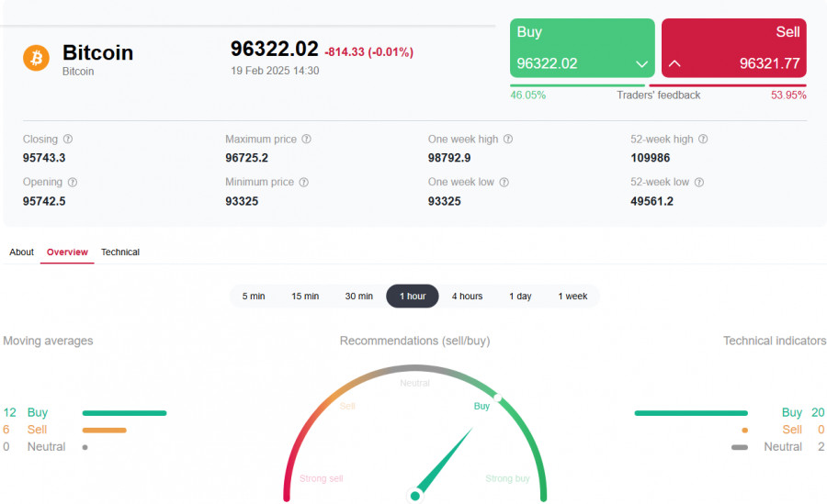Image resolution: width=827 pixels, height=504 pixels.
Task: Click the Closing value 95743.3
Action: tap(44, 158)
